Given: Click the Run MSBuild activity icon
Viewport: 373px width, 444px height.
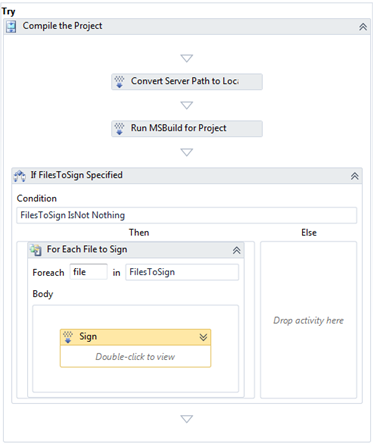Looking at the screenshot, I should 119,129.
